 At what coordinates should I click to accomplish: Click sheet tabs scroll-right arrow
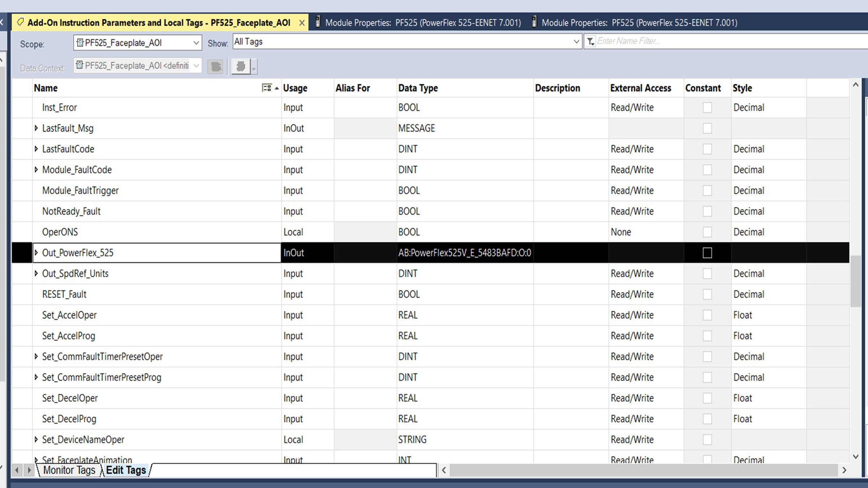point(29,470)
